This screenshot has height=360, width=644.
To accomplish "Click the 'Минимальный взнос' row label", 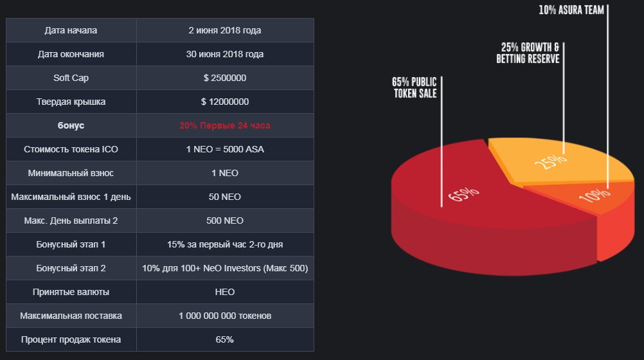I will (x=71, y=173).
